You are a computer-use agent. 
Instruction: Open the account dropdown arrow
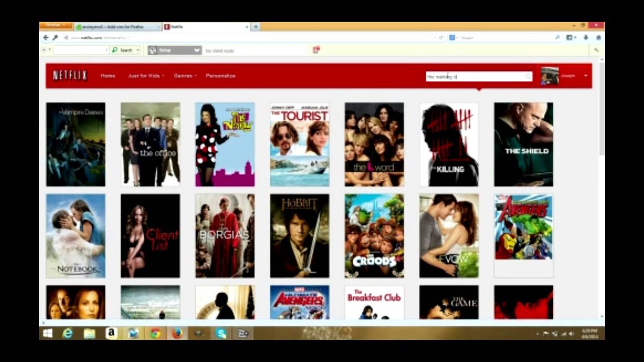pyautogui.click(x=586, y=76)
